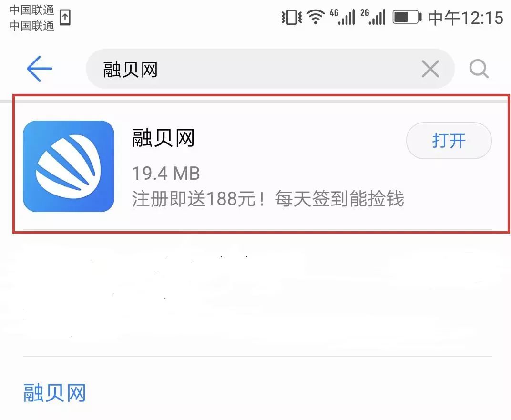Tap the blue back arrow
This screenshot has width=511, height=420.
[40, 69]
